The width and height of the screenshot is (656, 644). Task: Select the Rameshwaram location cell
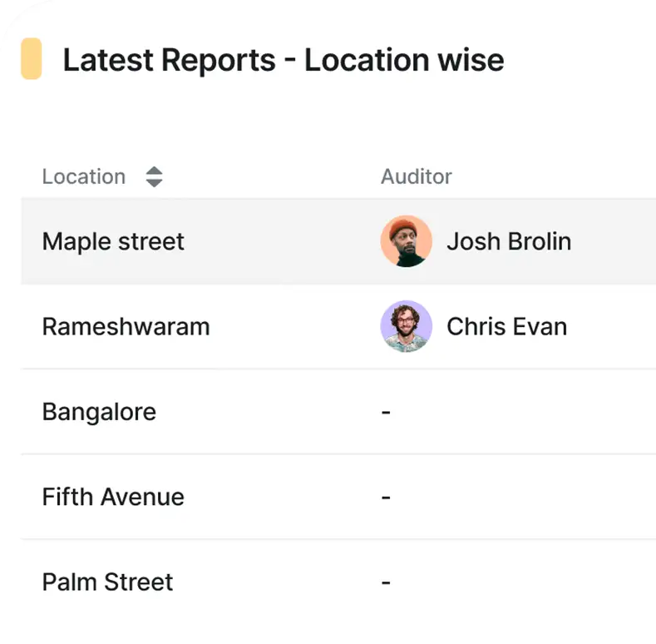click(x=126, y=327)
